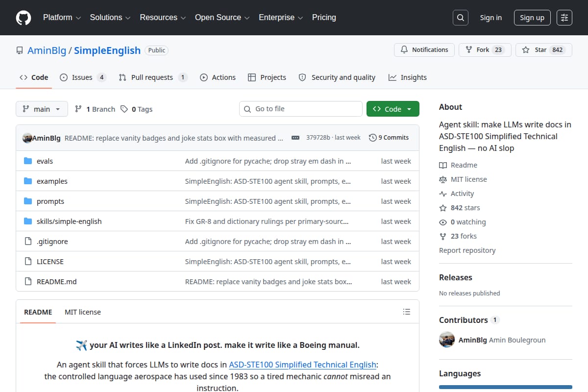Image resolution: width=588 pixels, height=392 pixels.
Task: Click the tag icon next to 0 Tags
Action: pyautogui.click(x=124, y=109)
